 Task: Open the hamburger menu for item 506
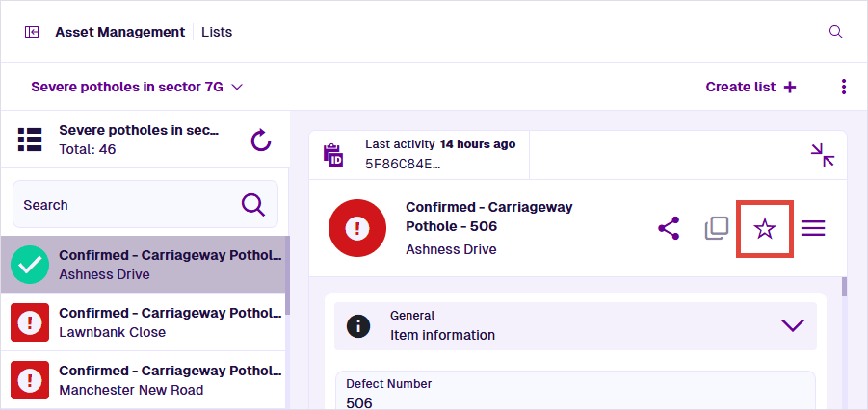813,228
